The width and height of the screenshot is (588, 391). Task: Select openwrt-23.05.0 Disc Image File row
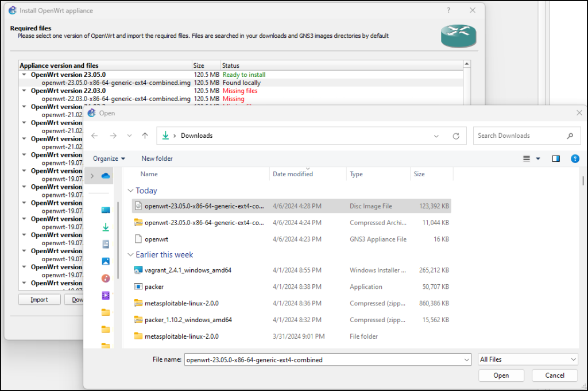[x=291, y=206]
